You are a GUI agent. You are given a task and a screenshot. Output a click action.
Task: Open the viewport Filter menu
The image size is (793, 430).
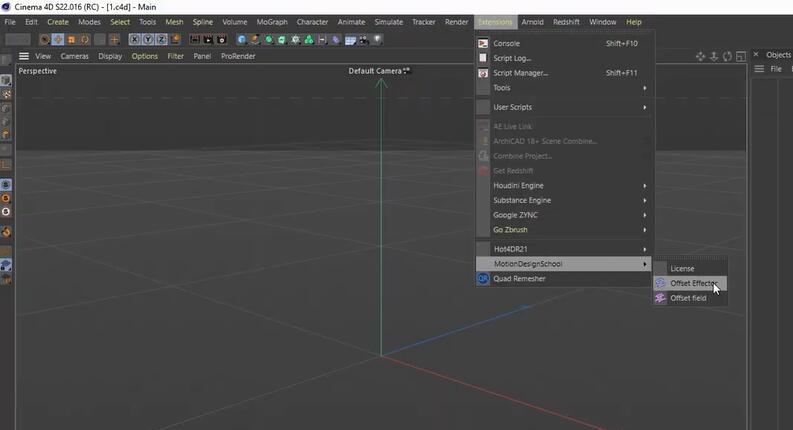175,56
